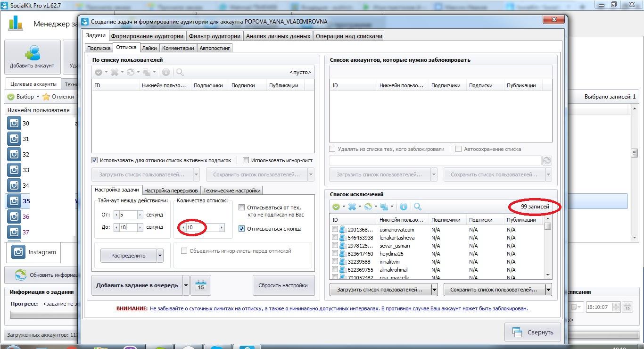Screen dimensions: 644x349
Task: Check the box for usmanovateam row
Action: click(x=335, y=230)
